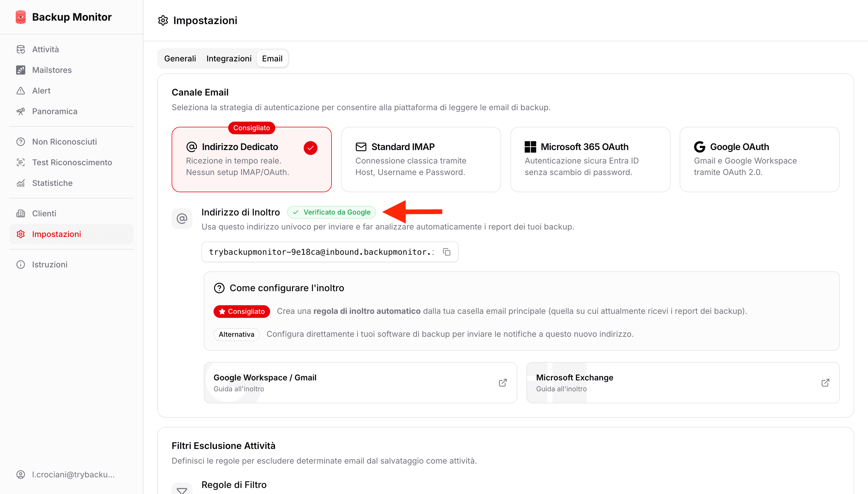The width and height of the screenshot is (868, 494).
Task: Open Non Riconosciuti from the sidebar
Action: (x=64, y=141)
